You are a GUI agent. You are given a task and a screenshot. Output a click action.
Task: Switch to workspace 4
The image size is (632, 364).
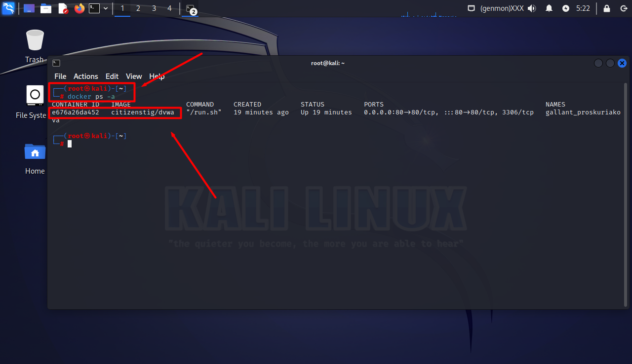tap(169, 8)
